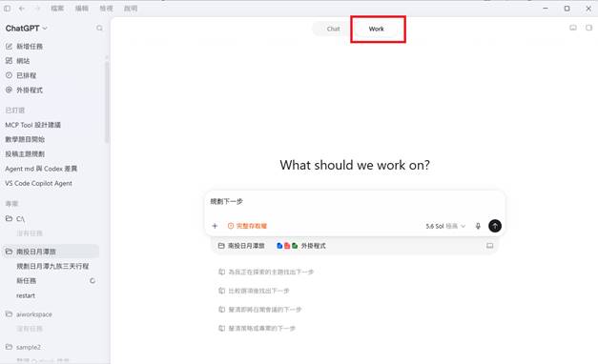
Task: Open the 檢視 menu
Action: (x=106, y=8)
